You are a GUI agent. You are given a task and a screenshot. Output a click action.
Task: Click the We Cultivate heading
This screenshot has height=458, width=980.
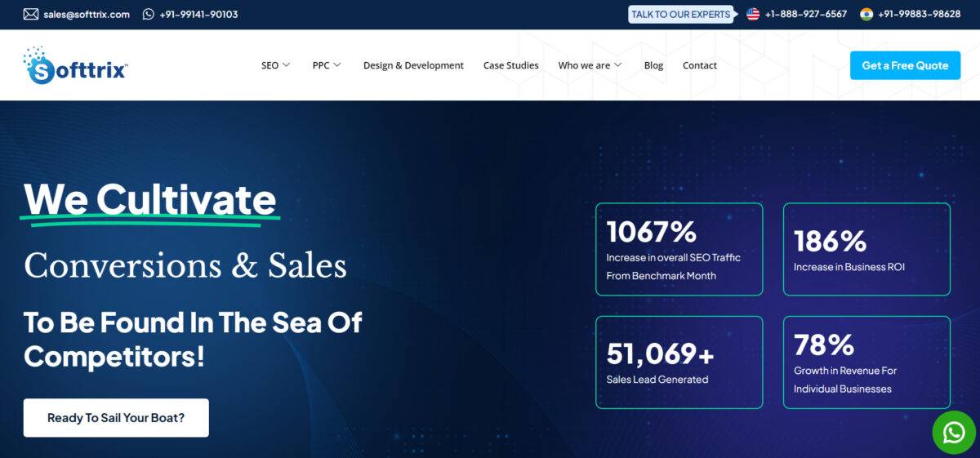click(x=150, y=199)
